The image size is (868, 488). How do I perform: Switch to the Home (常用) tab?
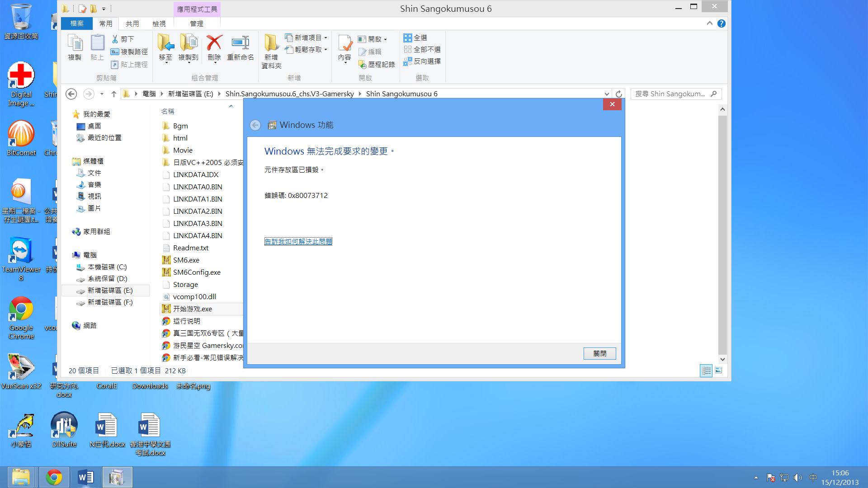point(106,23)
